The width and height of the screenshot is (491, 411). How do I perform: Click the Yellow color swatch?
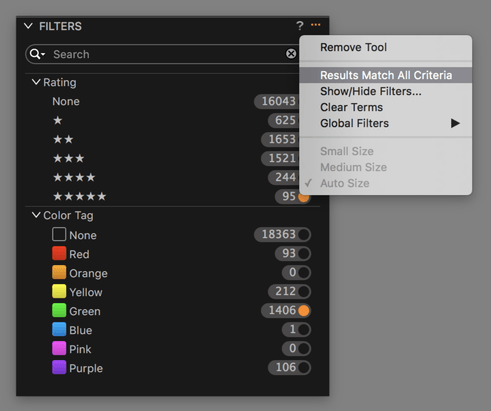tap(59, 291)
